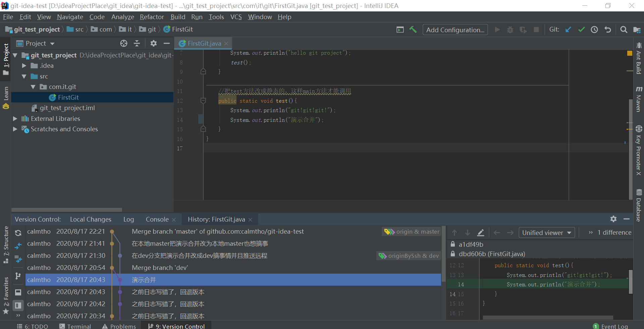This screenshot has height=329, width=644.
Task: Open Search Everywhere magnifier icon
Action: [x=624, y=30]
